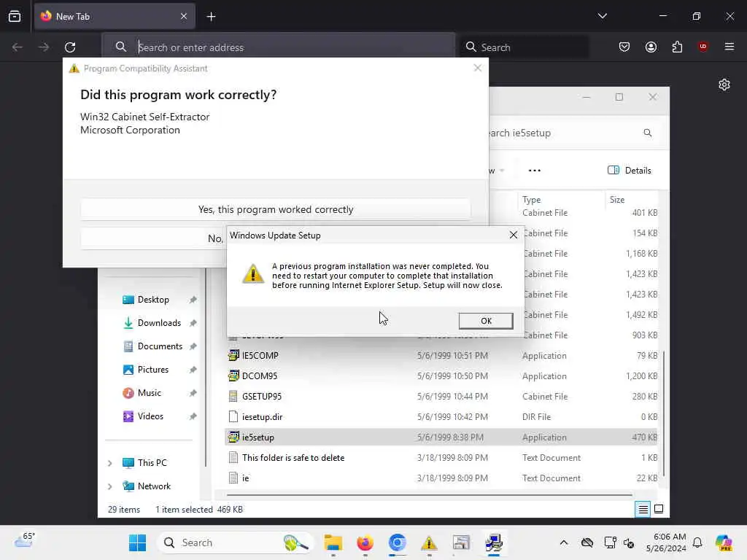The height and width of the screenshot is (560, 747).
Task: Toggle the Explorer Details pane
Action: pyautogui.click(x=630, y=171)
